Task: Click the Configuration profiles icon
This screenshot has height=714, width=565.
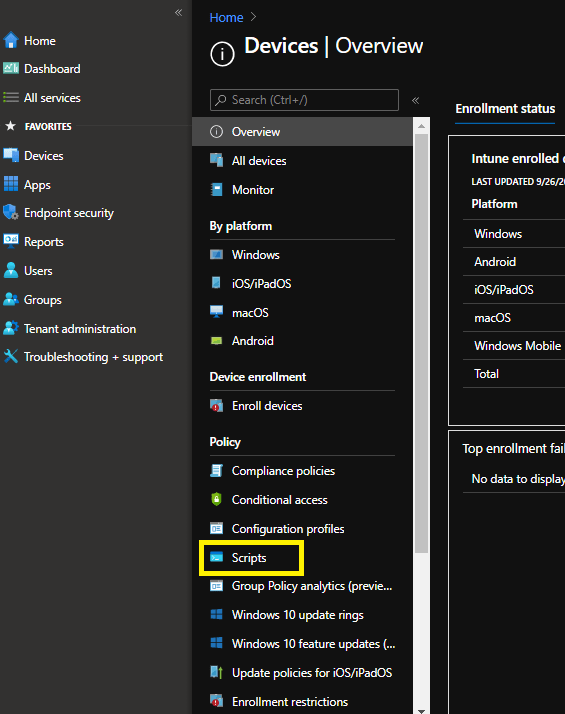Action: pos(216,528)
